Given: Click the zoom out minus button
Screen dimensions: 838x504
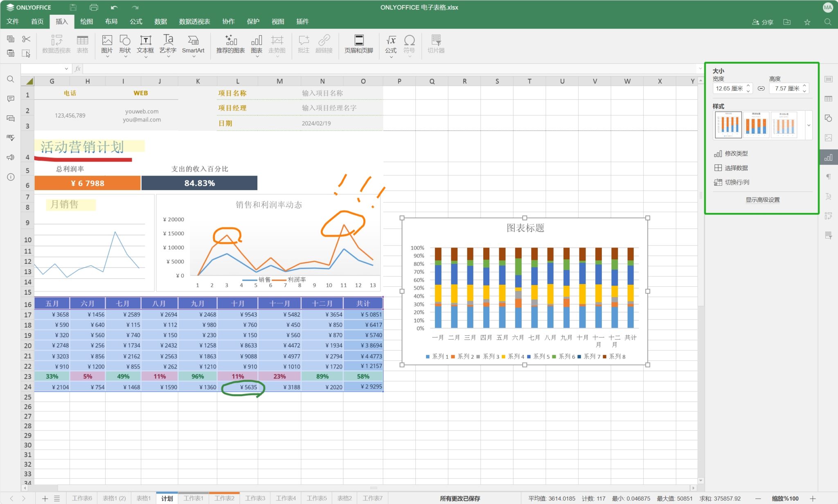Looking at the screenshot, I should coord(758,498).
